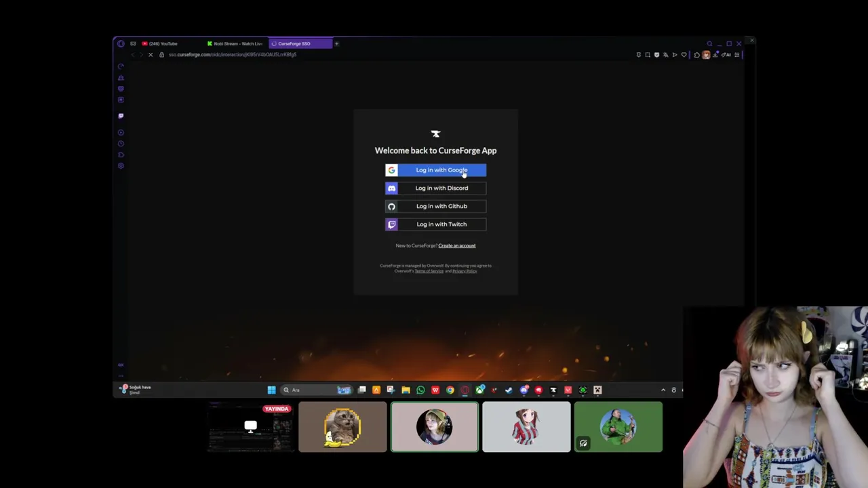The image size is (868, 488).
Task: Open History from the browser sidebar
Action: click(121, 144)
